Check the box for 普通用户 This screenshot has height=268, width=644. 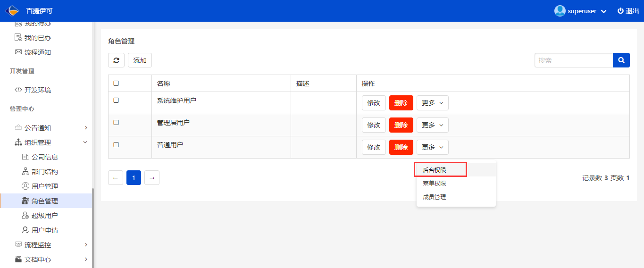click(x=116, y=144)
